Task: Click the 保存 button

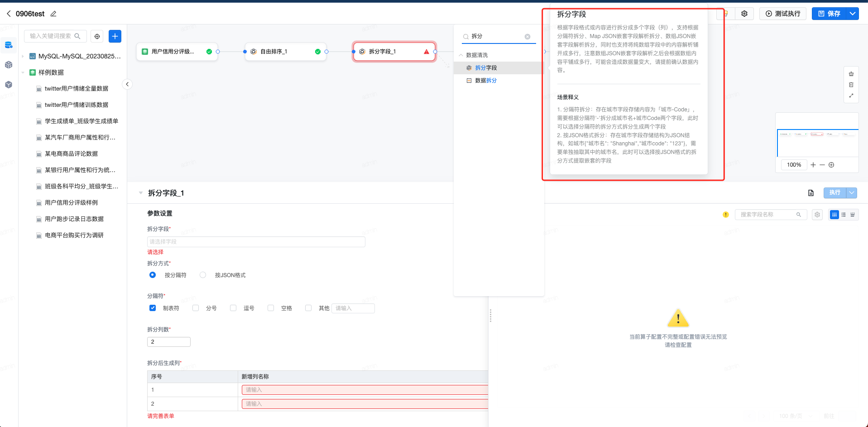Action: [x=830, y=14]
